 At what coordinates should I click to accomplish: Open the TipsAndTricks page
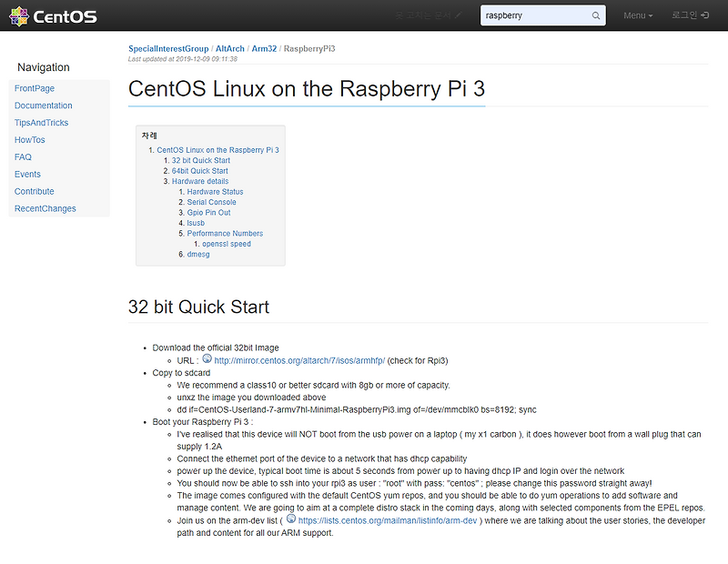pos(42,123)
